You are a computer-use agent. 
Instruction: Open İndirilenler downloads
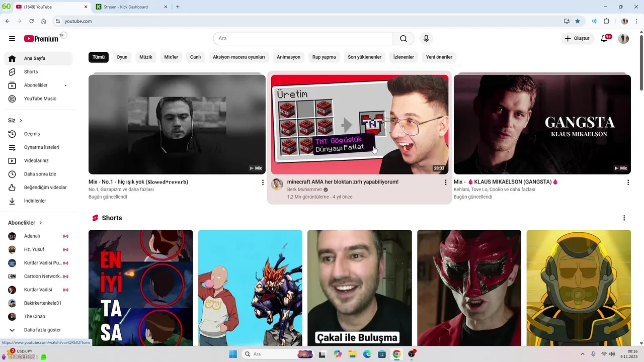pos(38,201)
